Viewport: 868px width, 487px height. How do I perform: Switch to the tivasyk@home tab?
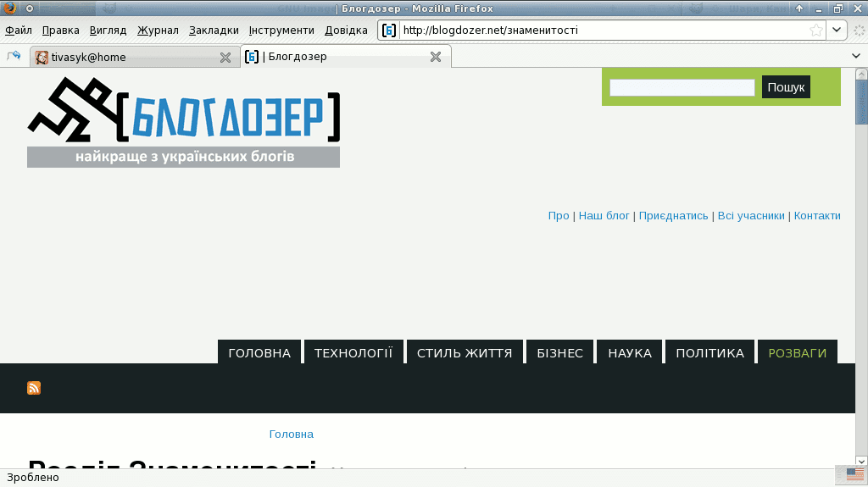(135, 57)
